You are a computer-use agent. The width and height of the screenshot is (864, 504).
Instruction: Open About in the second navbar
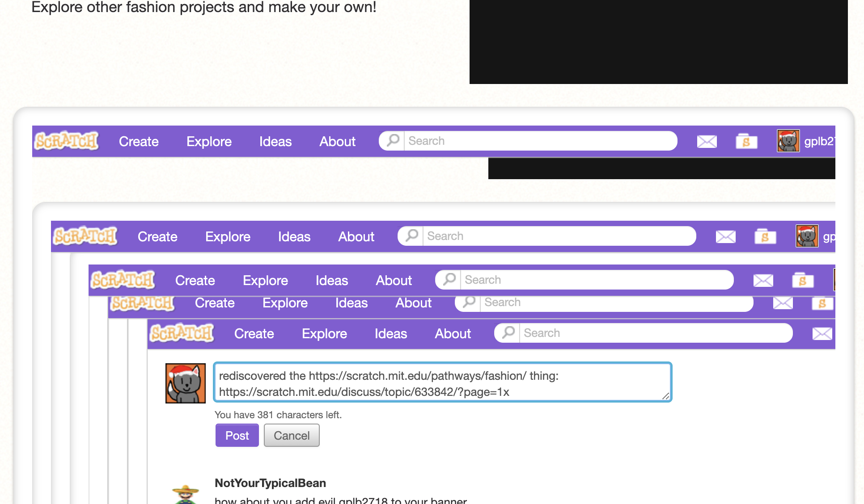point(356,237)
